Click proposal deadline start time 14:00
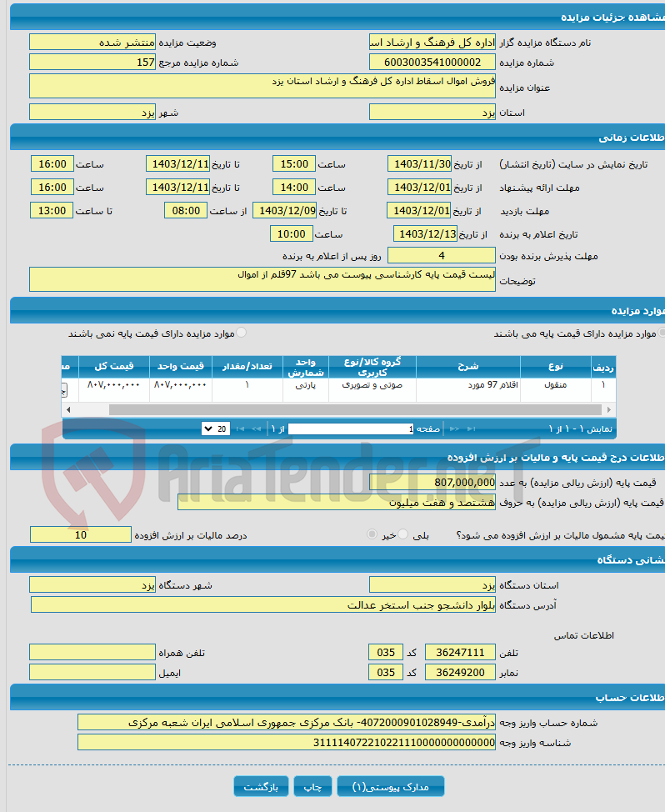The width and height of the screenshot is (665, 812). tap(294, 188)
